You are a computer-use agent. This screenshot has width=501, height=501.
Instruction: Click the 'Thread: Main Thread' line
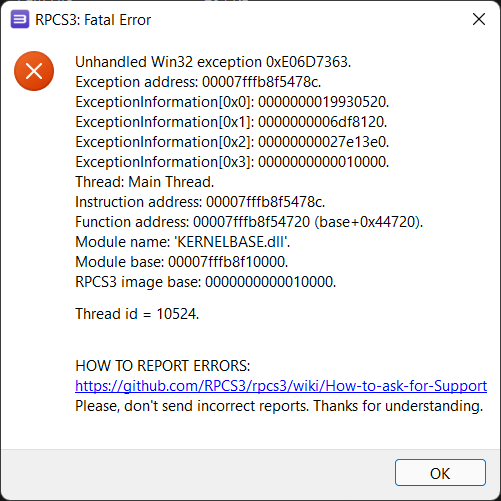pyautogui.click(x=145, y=182)
